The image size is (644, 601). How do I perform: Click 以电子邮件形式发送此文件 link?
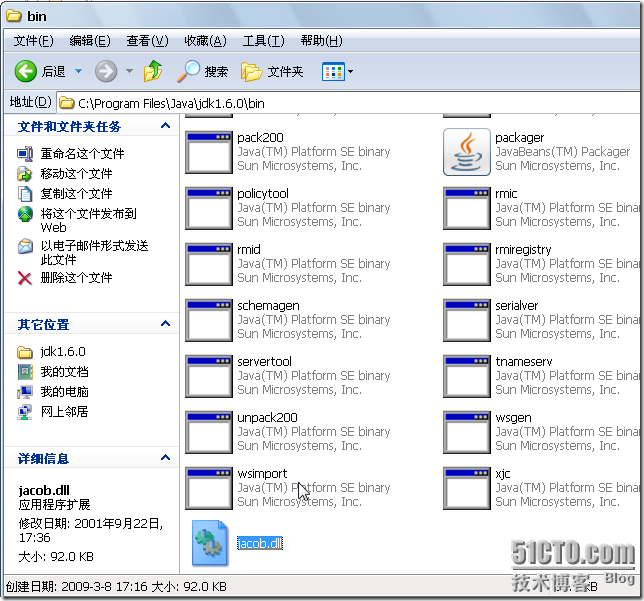[x=94, y=252]
